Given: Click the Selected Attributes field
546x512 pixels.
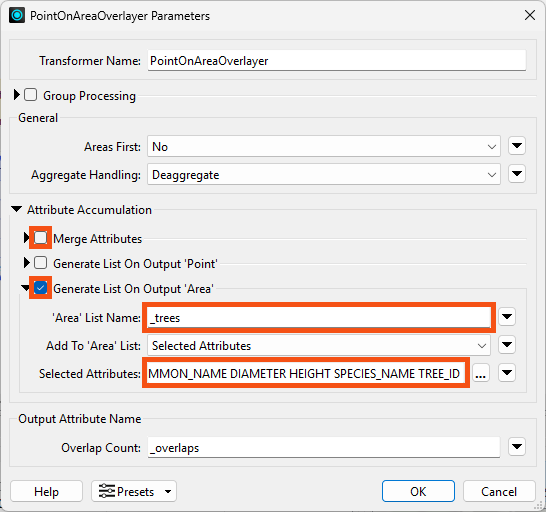Looking at the screenshot, I should point(306,373).
